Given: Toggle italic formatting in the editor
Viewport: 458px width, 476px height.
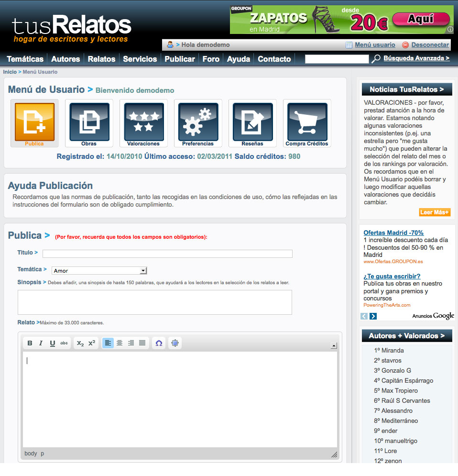Looking at the screenshot, I should [x=41, y=343].
